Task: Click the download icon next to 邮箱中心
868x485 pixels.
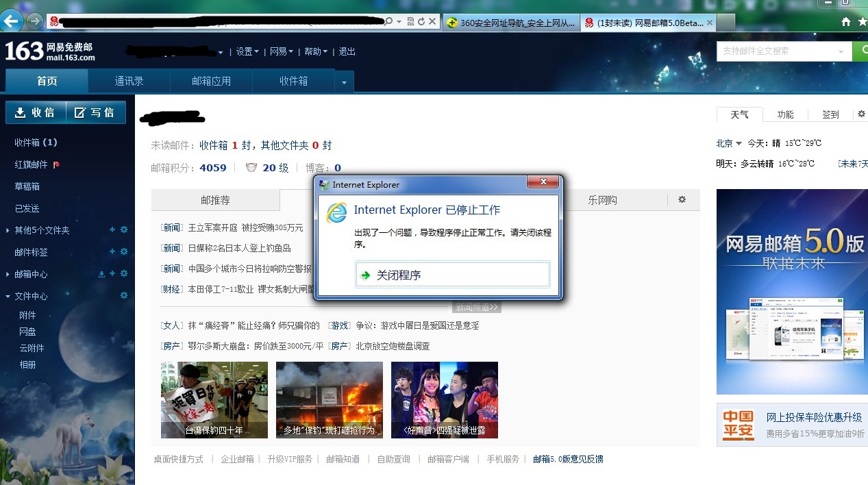Action: coord(101,274)
